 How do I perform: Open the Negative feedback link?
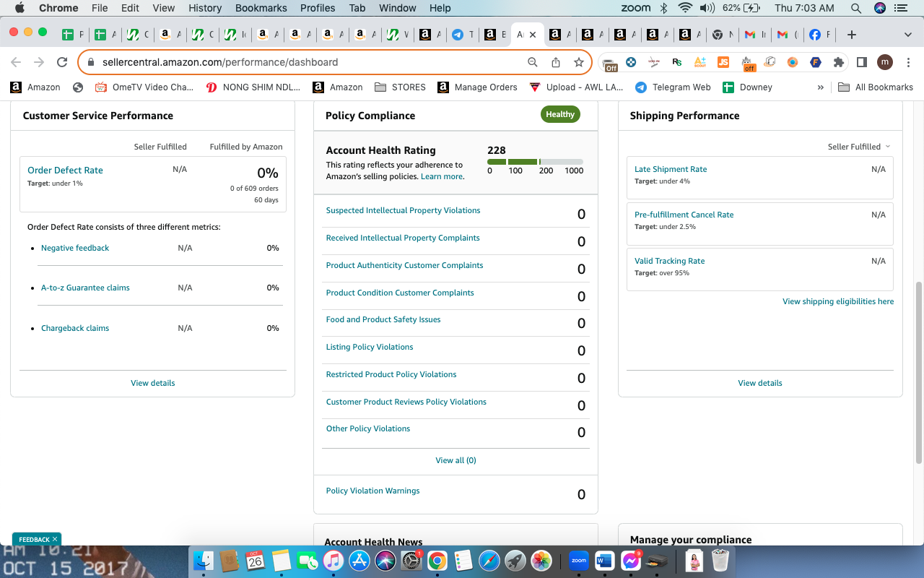pos(75,248)
